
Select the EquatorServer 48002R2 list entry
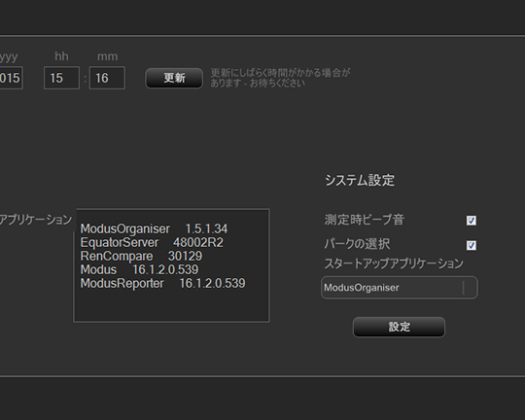tap(152, 242)
